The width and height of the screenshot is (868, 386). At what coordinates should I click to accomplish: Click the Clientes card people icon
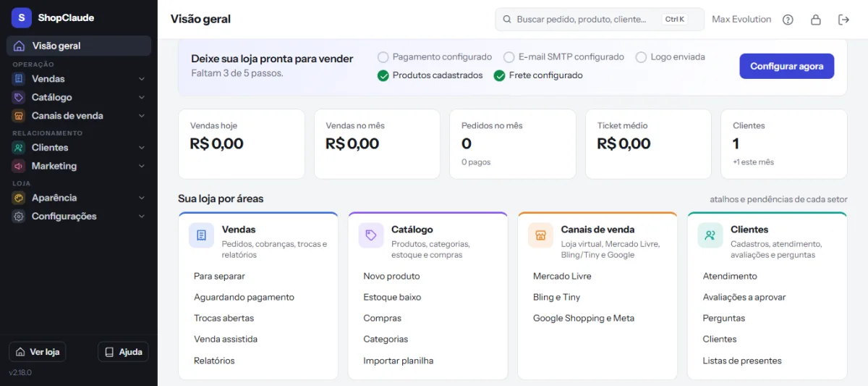tap(710, 235)
